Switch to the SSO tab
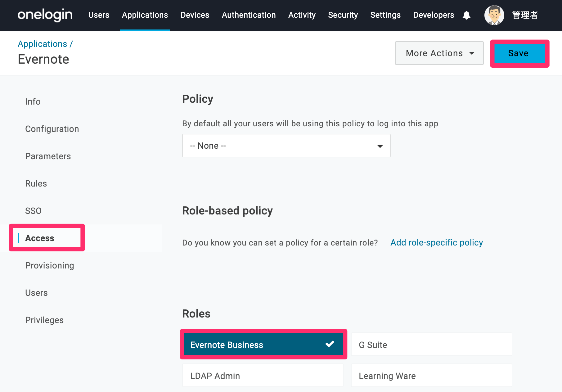The height and width of the screenshot is (392, 562). click(x=33, y=211)
